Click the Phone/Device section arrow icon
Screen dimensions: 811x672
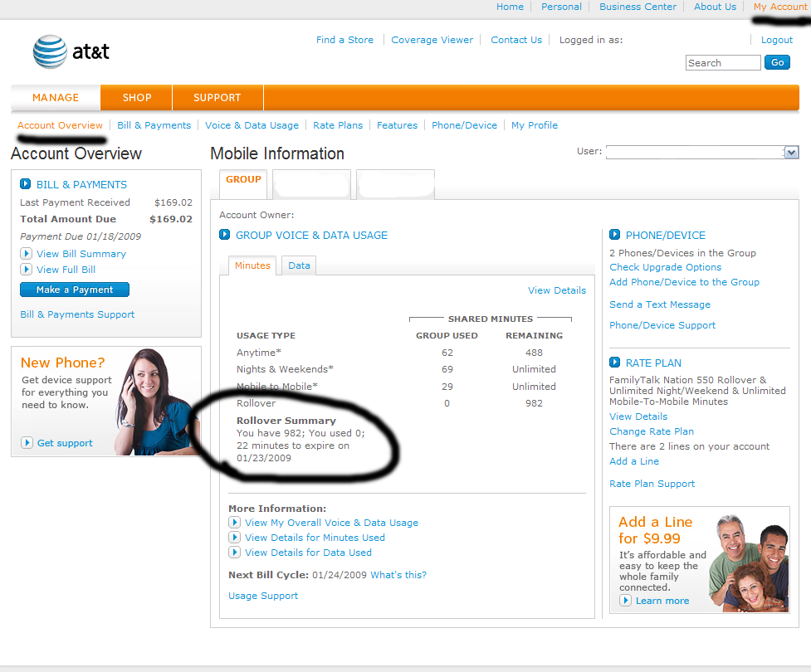(x=614, y=235)
